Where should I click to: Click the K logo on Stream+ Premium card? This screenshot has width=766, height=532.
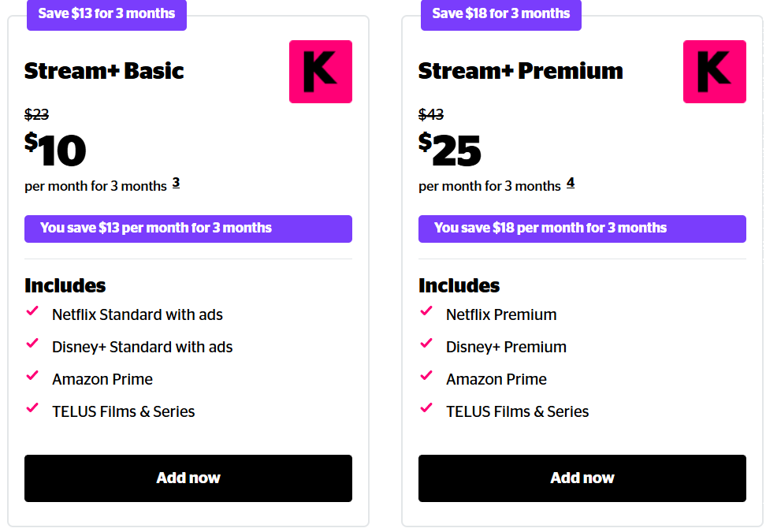pyautogui.click(x=714, y=71)
